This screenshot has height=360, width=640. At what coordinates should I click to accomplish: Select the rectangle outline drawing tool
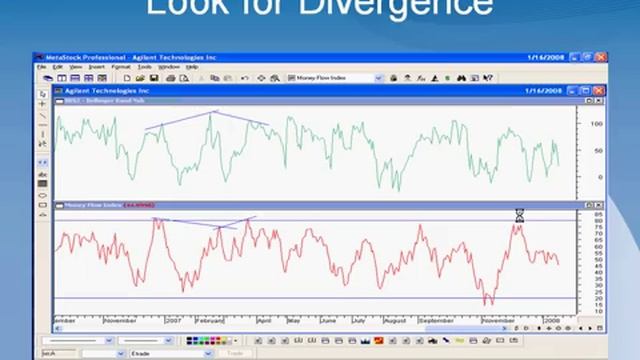click(42, 205)
